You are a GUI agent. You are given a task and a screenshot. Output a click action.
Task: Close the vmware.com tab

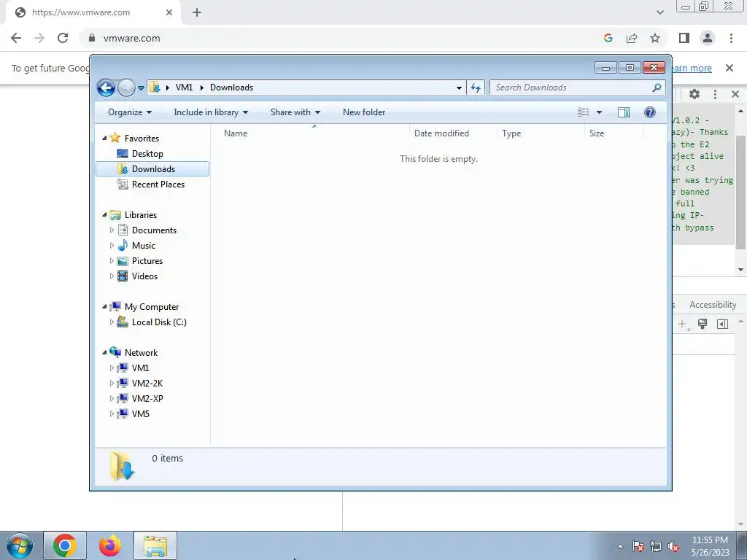pos(169,12)
